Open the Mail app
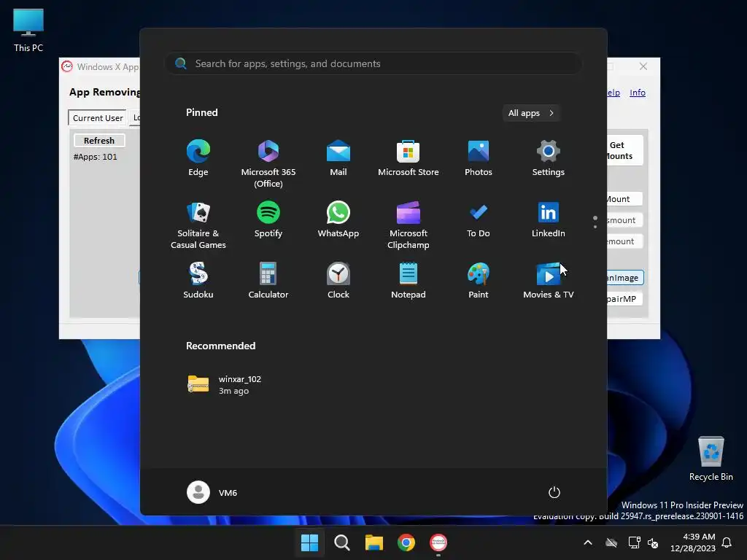The image size is (747, 560). pos(338,158)
